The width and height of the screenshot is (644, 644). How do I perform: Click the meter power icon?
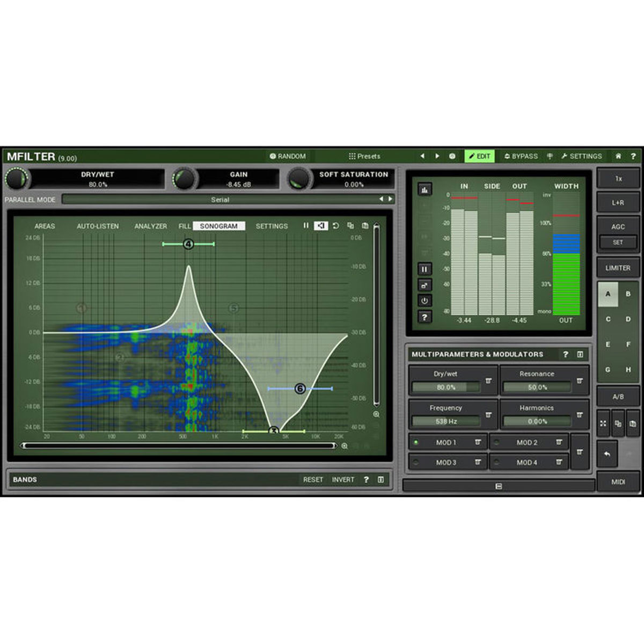(x=425, y=301)
